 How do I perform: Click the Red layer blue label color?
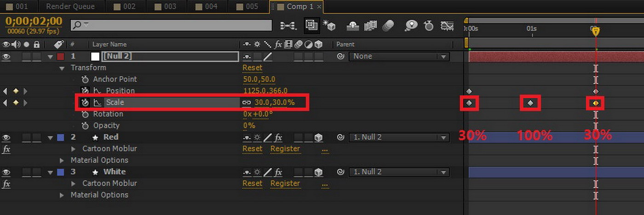[60, 137]
